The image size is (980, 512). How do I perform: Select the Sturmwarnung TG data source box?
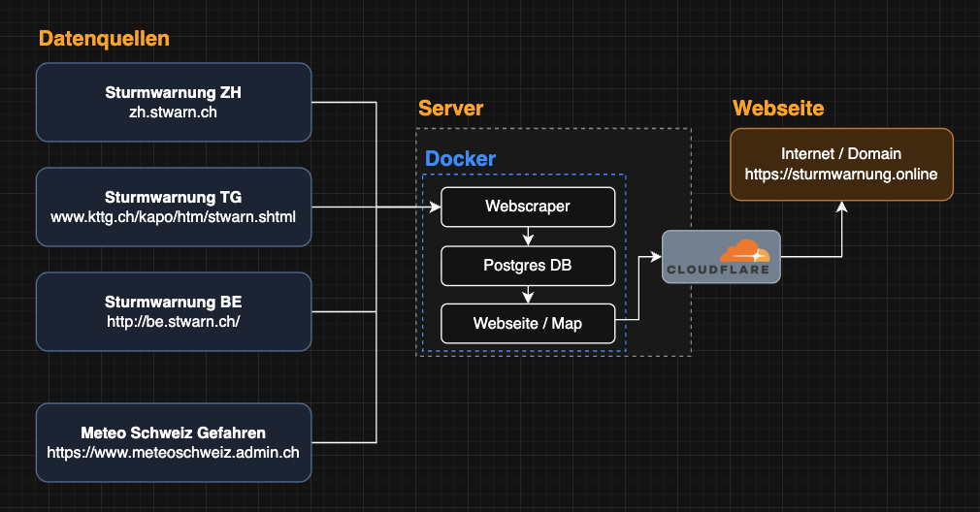[174, 207]
